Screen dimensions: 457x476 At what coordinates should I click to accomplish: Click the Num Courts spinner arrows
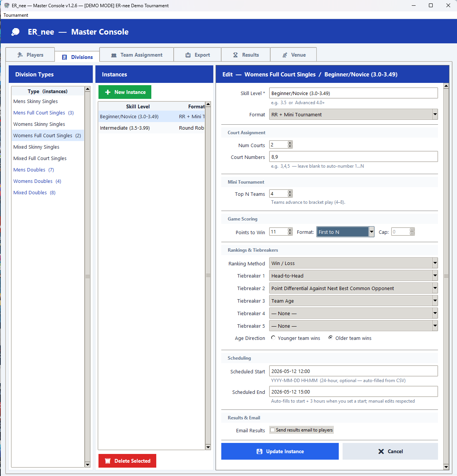click(290, 144)
